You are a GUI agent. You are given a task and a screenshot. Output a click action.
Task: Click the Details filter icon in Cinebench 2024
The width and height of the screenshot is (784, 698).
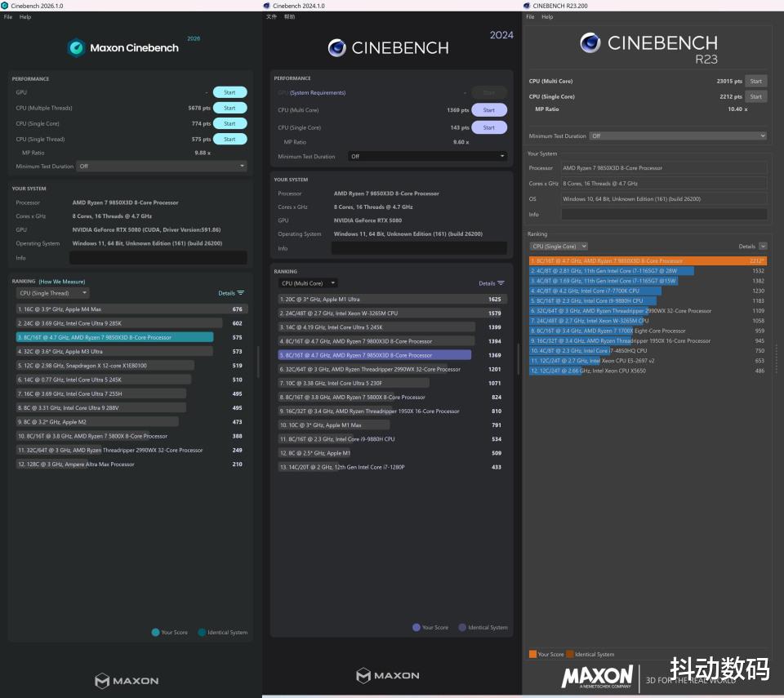tap(501, 283)
